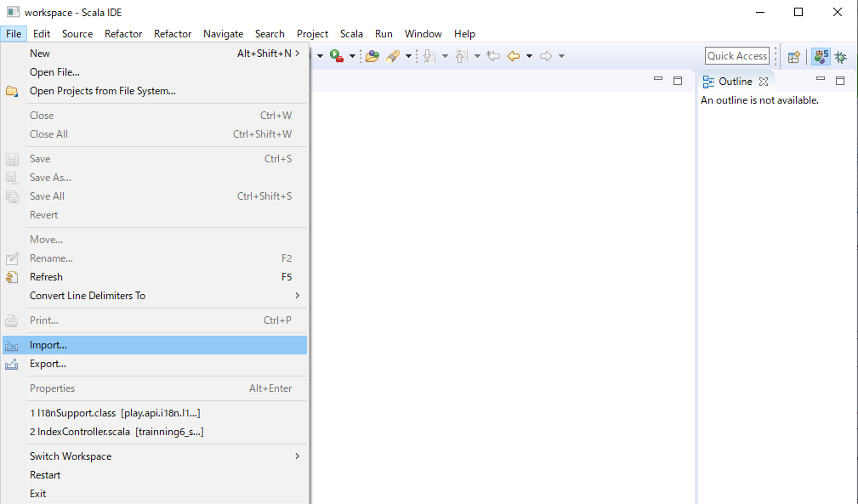Click the Save All menu item
The height and width of the screenshot is (504, 858).
[154, 195]
